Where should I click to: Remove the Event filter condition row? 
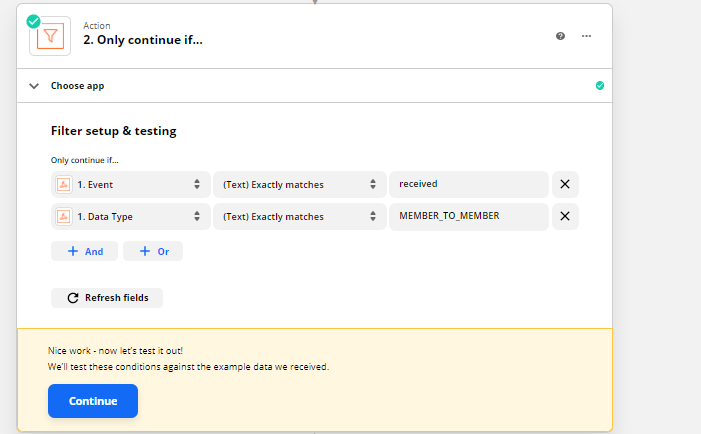pos(565,184)
